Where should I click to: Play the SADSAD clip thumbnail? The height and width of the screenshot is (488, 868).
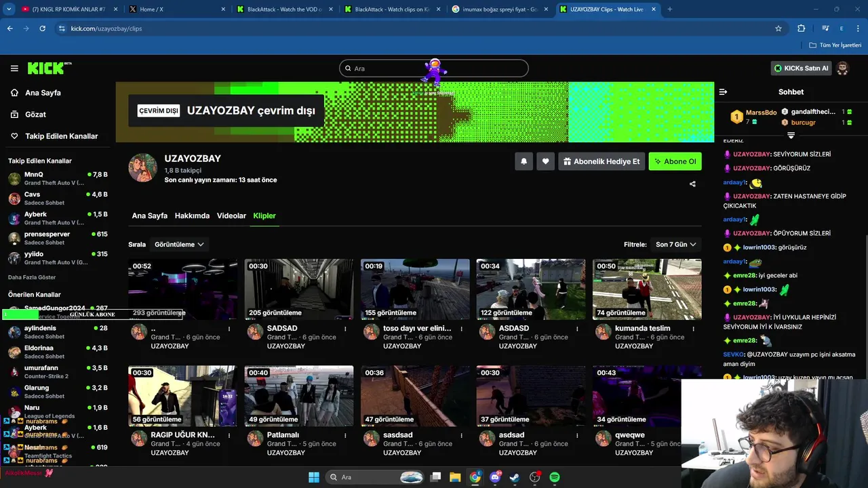click(x=299, y=289)
